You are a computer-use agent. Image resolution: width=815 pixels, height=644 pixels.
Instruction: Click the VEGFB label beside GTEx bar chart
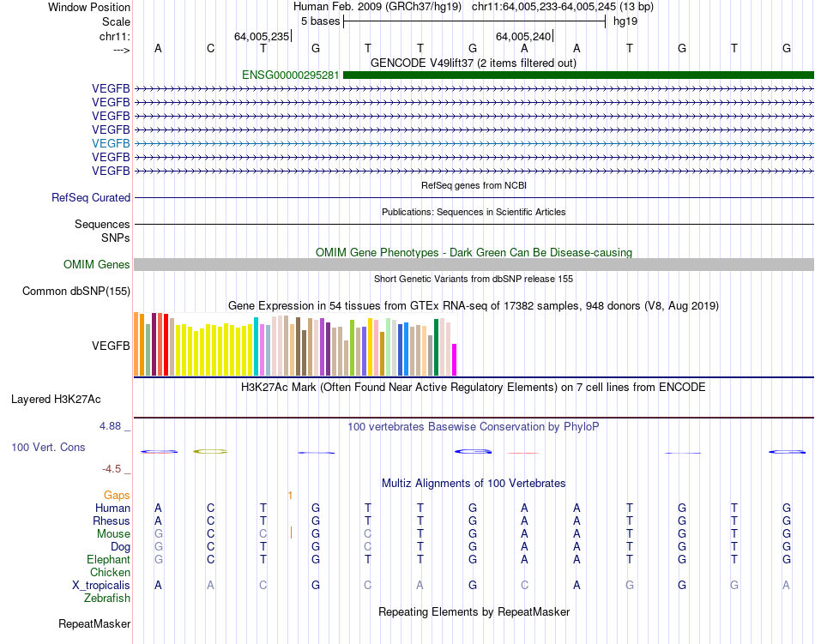(x=111, y=346)
